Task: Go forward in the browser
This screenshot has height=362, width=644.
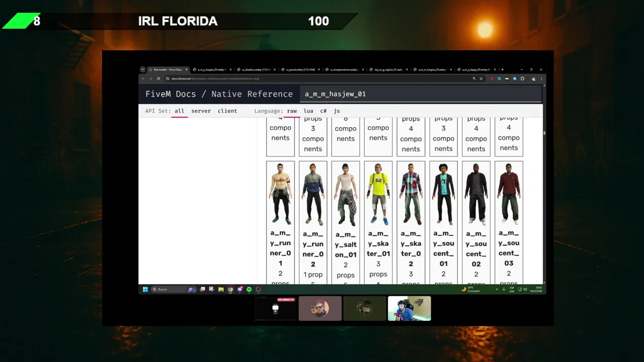Action: [x=150, y=78]
